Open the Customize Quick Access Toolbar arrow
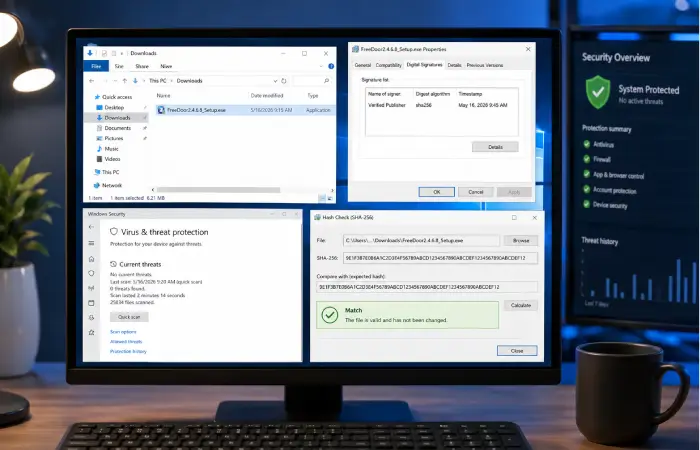This screenshot has width=700, height=450. click(121, 53)
